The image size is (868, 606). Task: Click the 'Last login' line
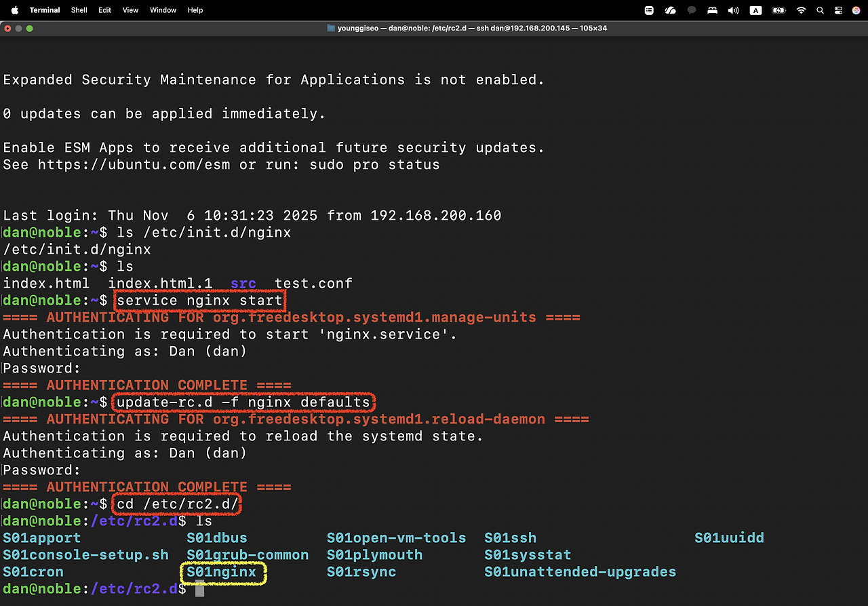[x=252, y=216]
